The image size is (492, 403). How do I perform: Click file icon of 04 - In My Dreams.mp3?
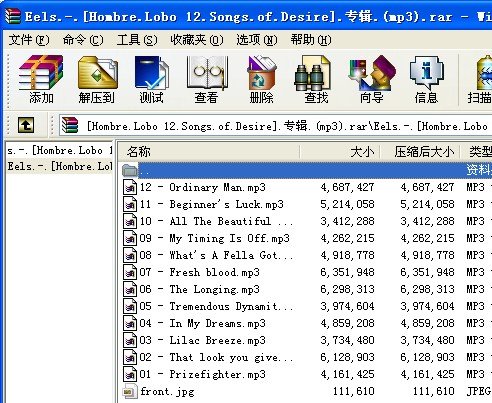[130, 323]
